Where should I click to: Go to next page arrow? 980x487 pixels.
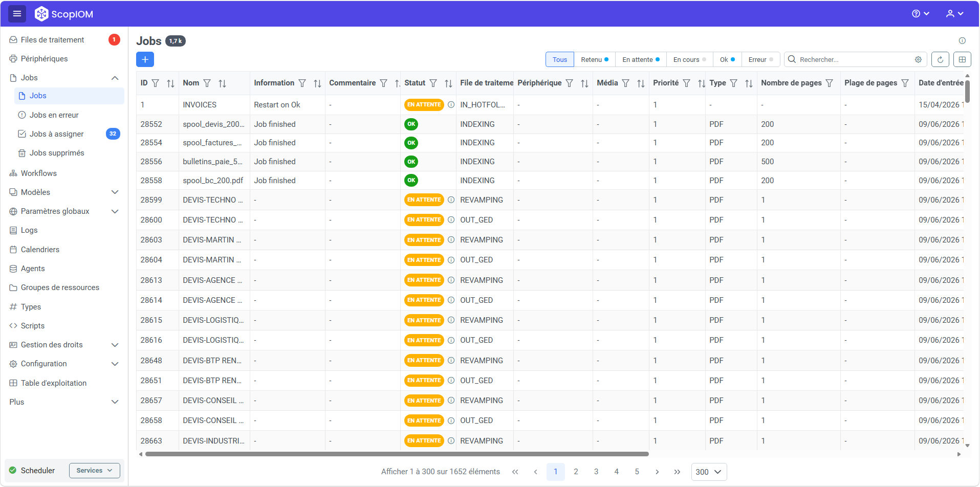(657, 472)
